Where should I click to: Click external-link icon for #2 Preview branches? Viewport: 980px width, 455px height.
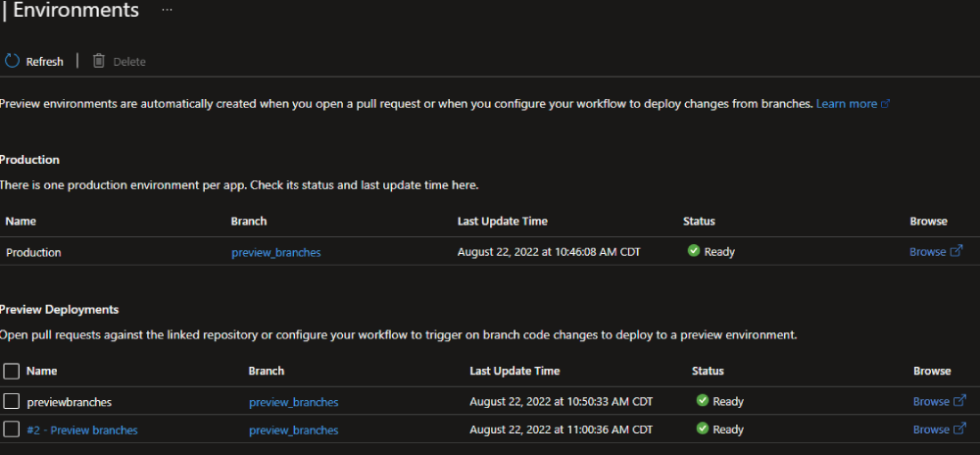(960, 429)
